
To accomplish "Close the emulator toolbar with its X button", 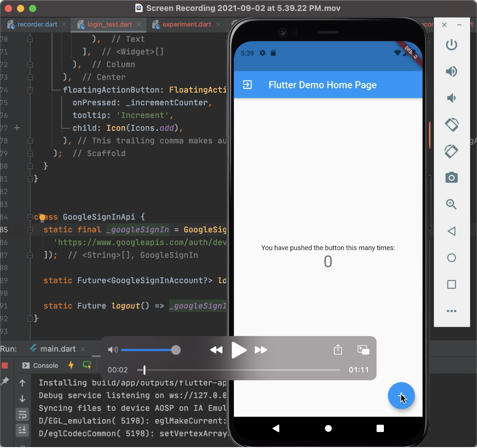I will click(444, 25).
